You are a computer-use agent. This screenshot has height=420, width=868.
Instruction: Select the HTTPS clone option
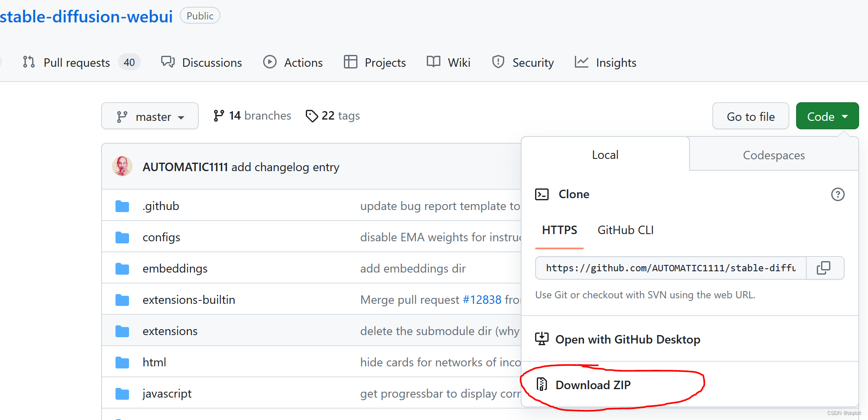pos(559,230)
